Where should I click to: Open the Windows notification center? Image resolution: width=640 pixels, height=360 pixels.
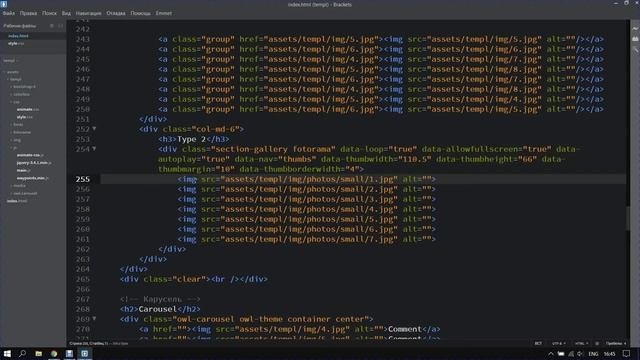click(x=627, y=353)
